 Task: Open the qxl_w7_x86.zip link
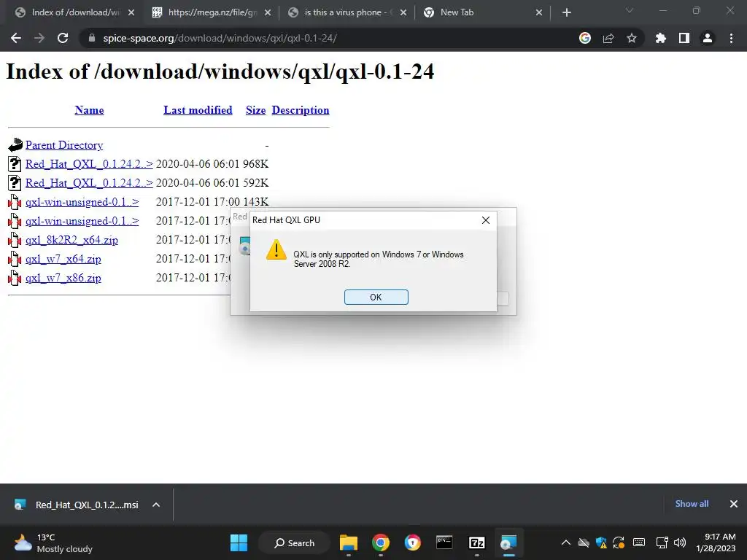(x=63, y=278)
